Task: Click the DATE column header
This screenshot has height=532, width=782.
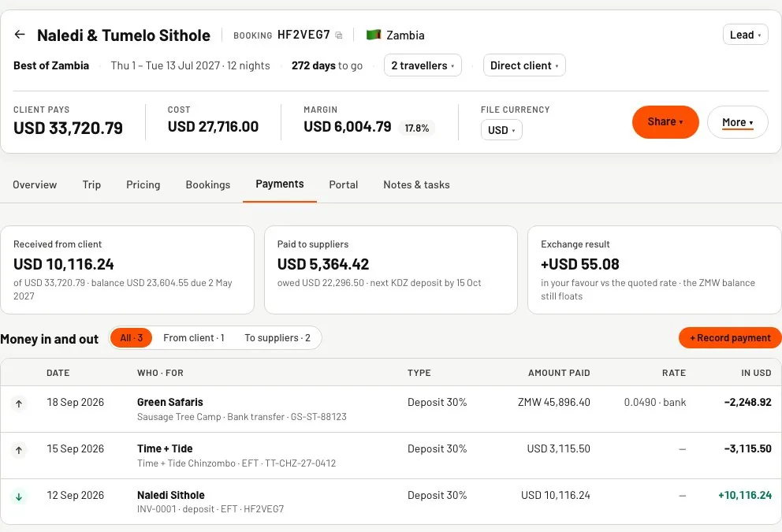Action: coord(58,373)
